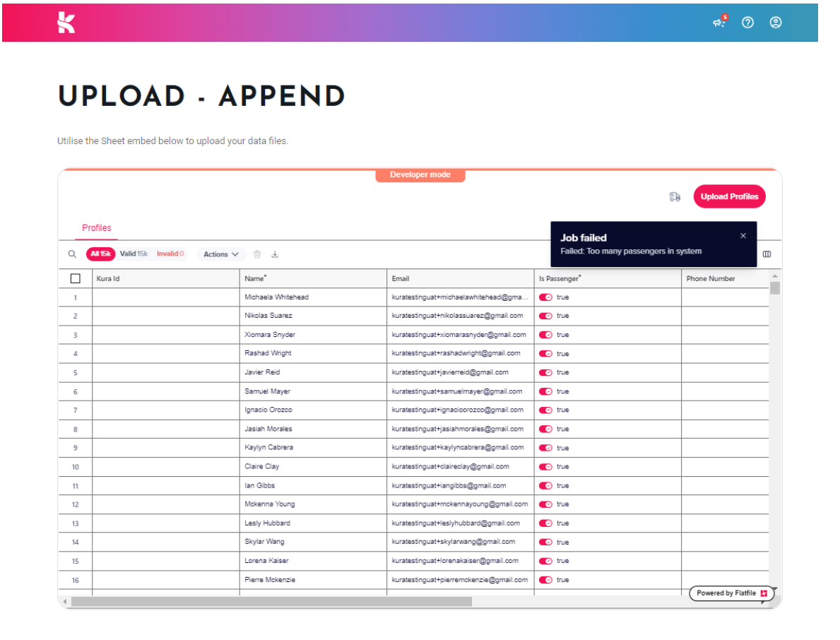Viewport: 840px width, 640px height.
Task: Tick the select-all checkbox in header row
Action: point(76,278)
